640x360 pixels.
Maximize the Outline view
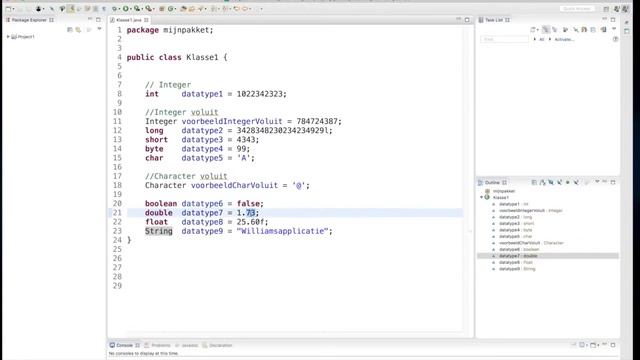click(x=613, y=182)
